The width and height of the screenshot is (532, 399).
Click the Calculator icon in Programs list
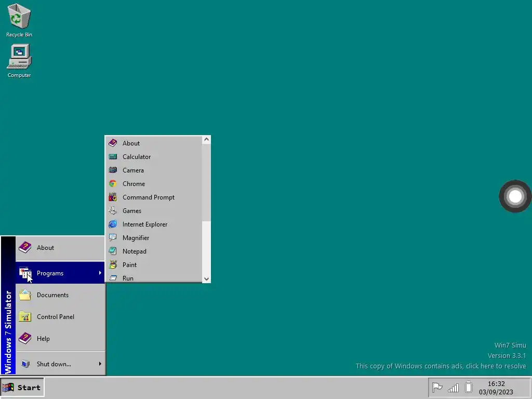tap(113, 157)
